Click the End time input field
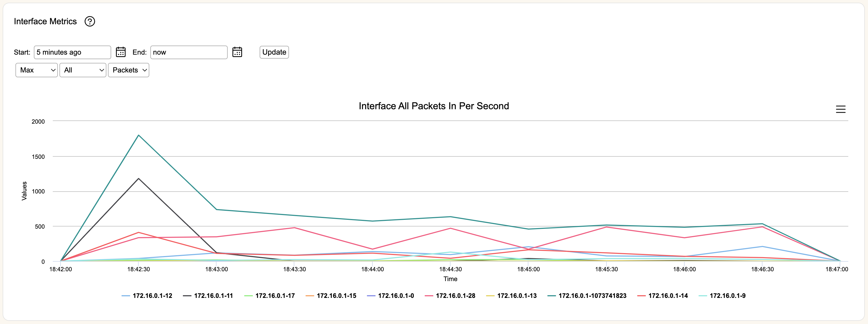Screen dimensions: 868x324 [x=189, y=52]
